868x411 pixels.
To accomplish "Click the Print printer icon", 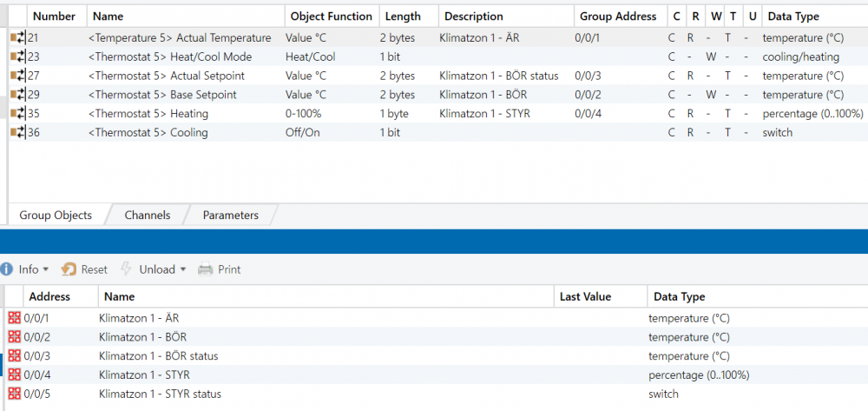I will (206, 269).
